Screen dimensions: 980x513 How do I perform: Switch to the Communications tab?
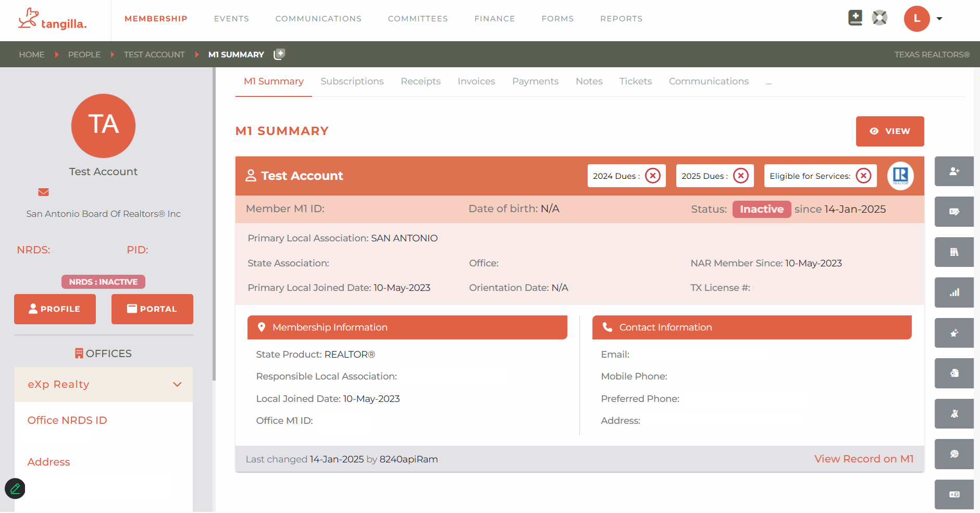tap(709, 81)
